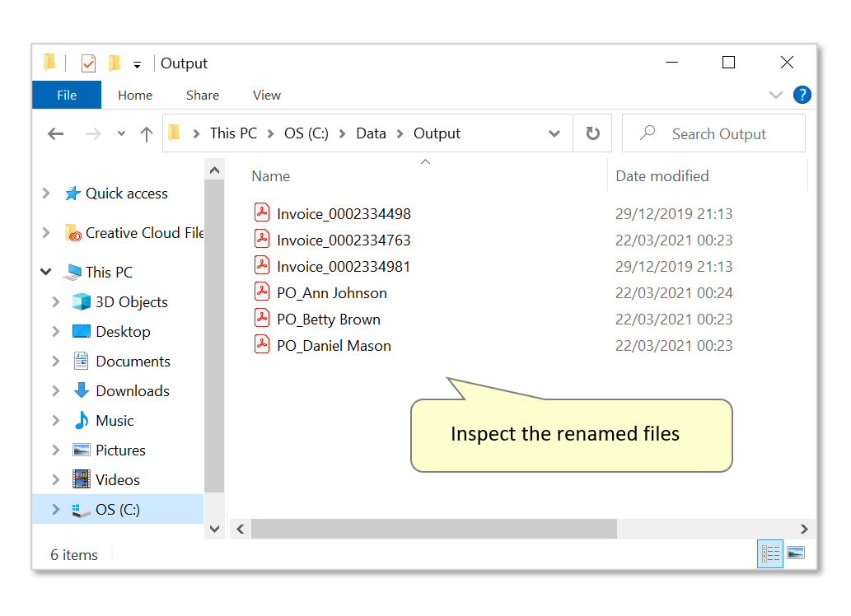Go up one folder level arrow
This screenshot has height=616, width=851.
click(147, 133)
